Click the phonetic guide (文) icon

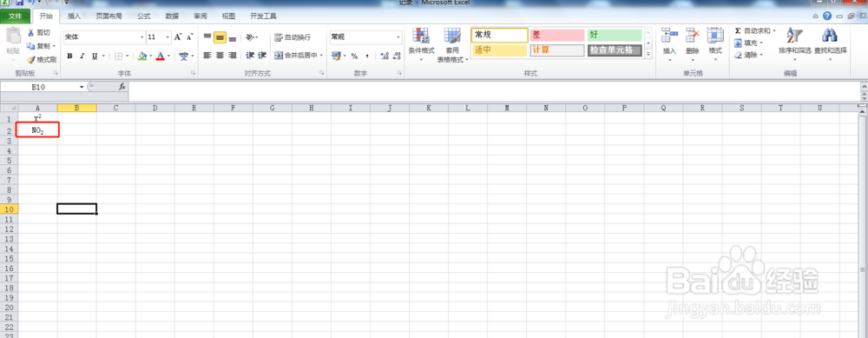(183, 56)
